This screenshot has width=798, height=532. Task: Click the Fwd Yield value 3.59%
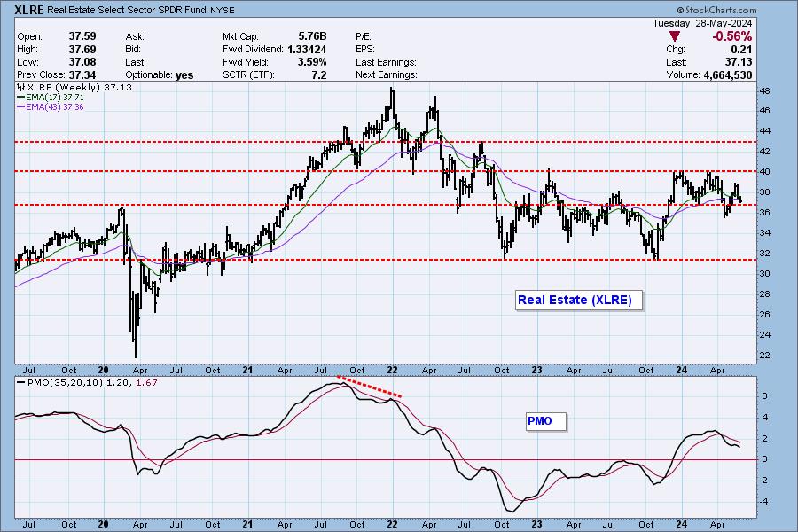click(312, 62)
